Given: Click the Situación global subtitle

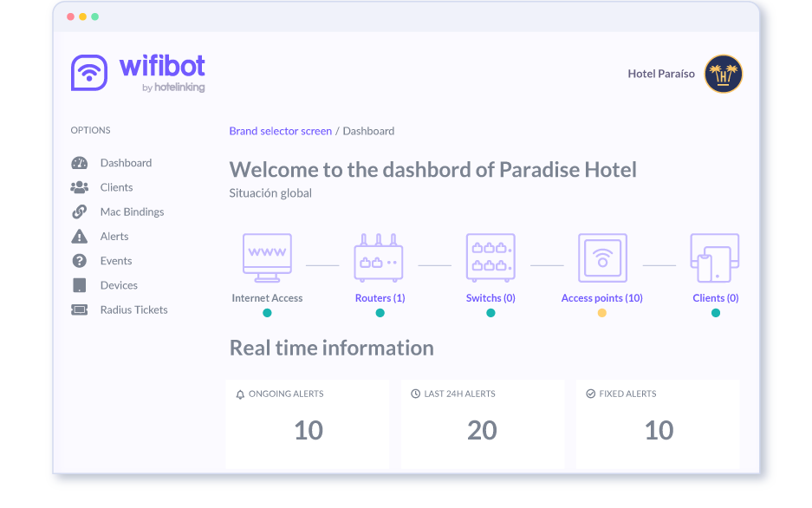Looking at the screenshot, I should point(270,193).
